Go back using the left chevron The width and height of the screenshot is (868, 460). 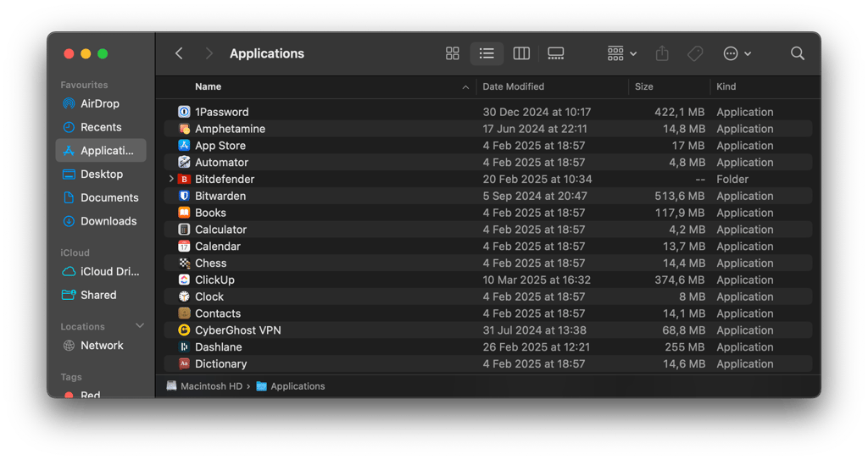(x=179, y=53)
